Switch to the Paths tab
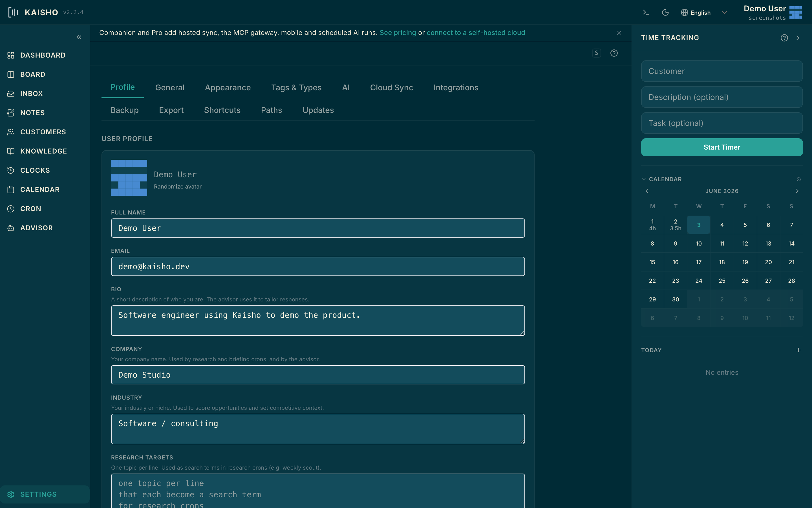 coord(272,110)
